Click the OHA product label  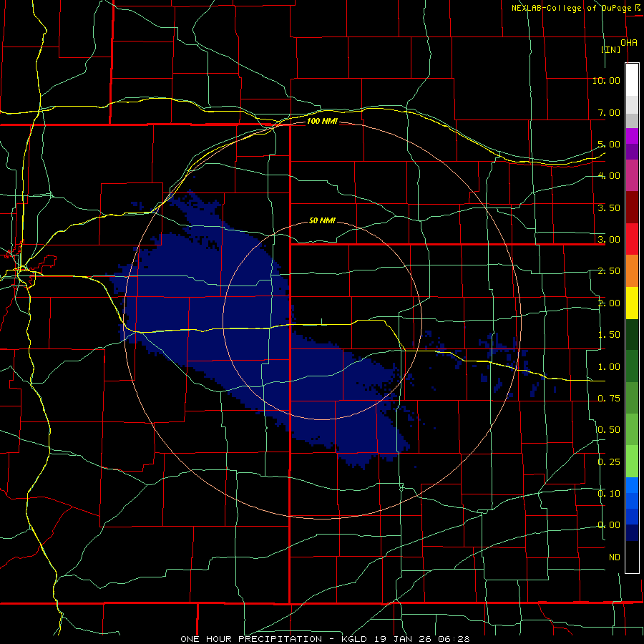point(629,43)
